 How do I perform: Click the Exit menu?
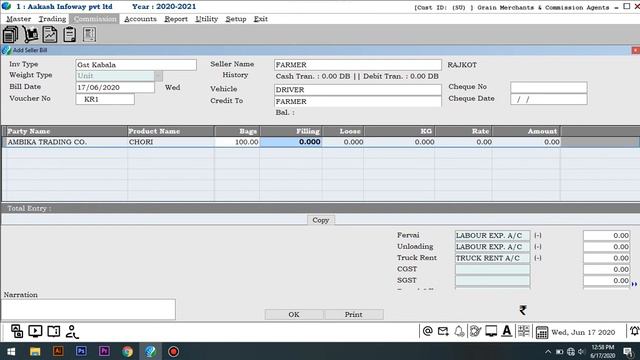(x=260, y=19)
